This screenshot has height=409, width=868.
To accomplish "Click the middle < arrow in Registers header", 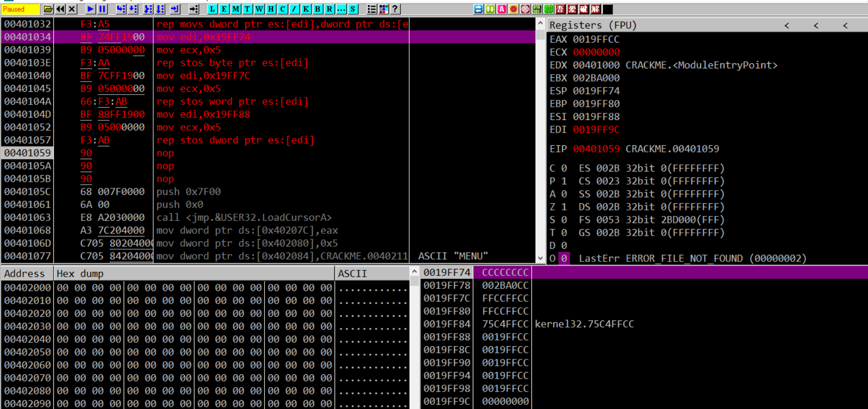I will tap(816, 25).
